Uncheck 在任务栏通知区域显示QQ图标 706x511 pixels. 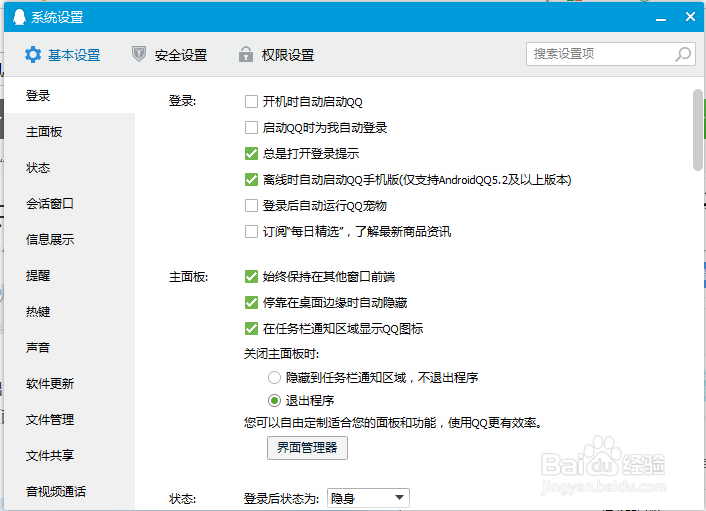[x=251, y=329]
